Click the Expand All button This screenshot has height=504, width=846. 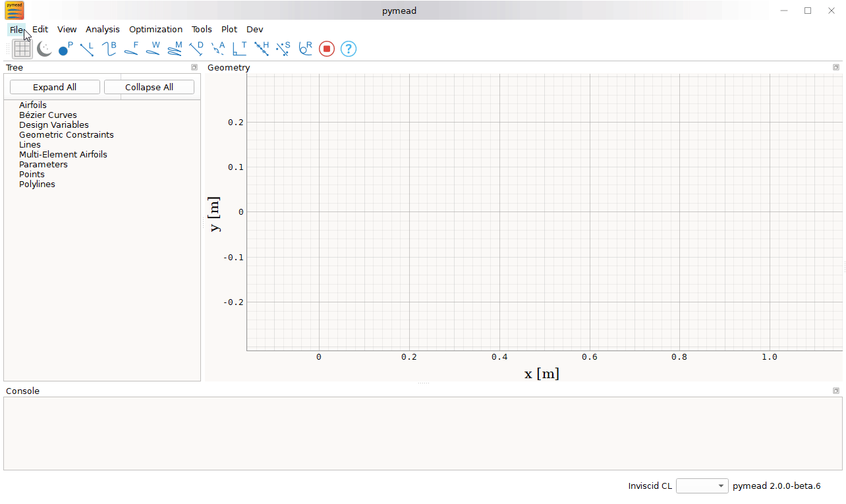[54, 86]
